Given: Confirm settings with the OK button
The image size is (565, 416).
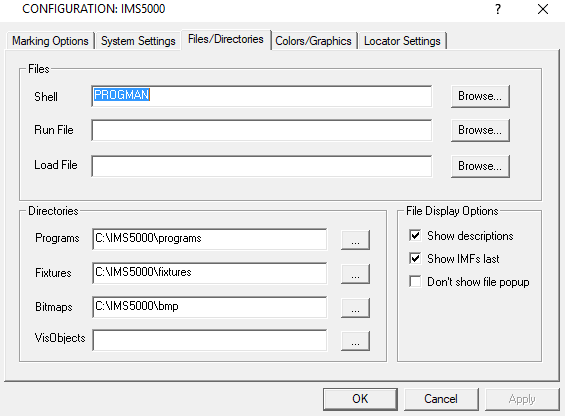Looking at the screenshot, I should [360, 399].
